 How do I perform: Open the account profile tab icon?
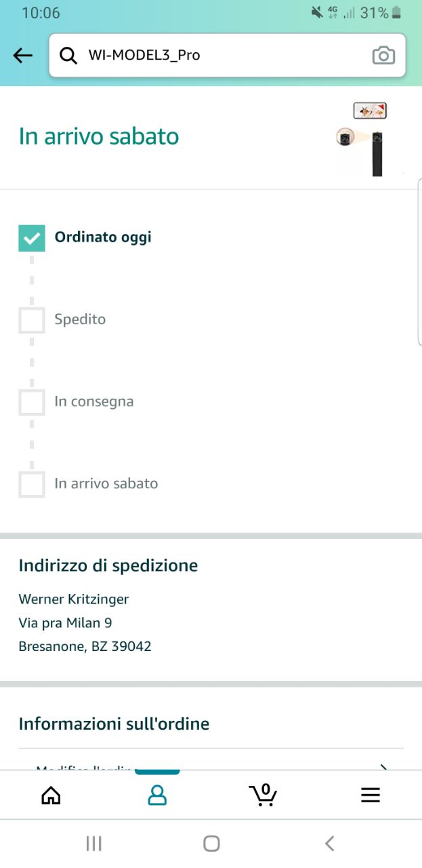157,795
